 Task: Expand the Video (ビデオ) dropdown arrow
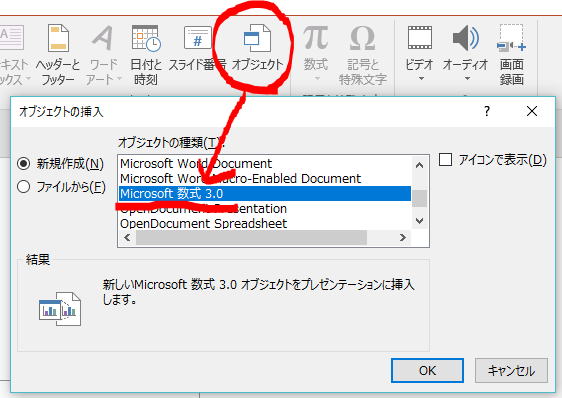[422, 79]
